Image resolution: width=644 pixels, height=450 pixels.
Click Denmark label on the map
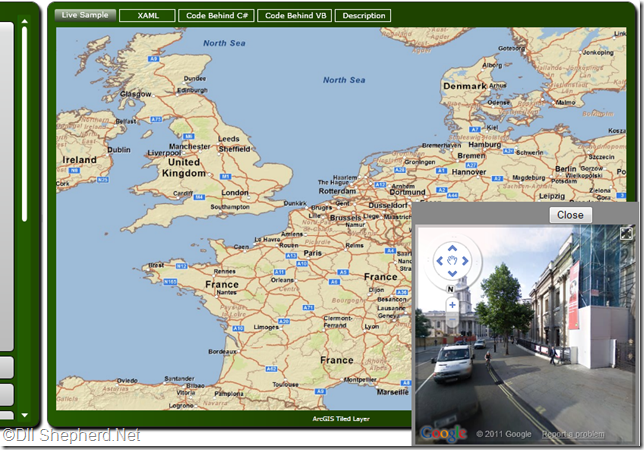click(465, 86)
